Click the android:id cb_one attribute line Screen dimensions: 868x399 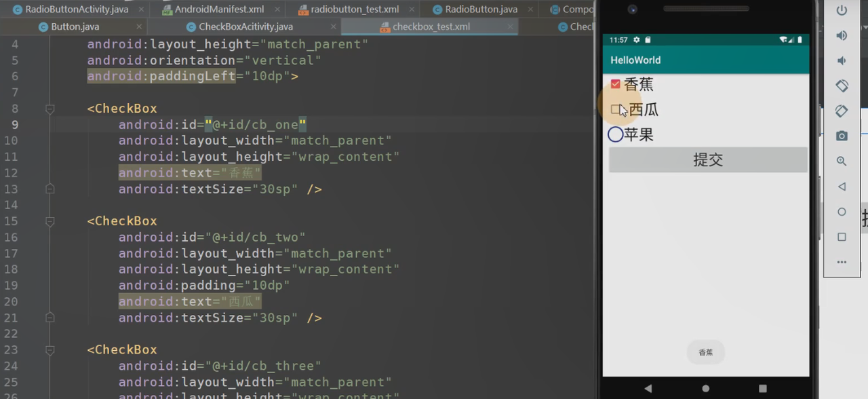212,125
